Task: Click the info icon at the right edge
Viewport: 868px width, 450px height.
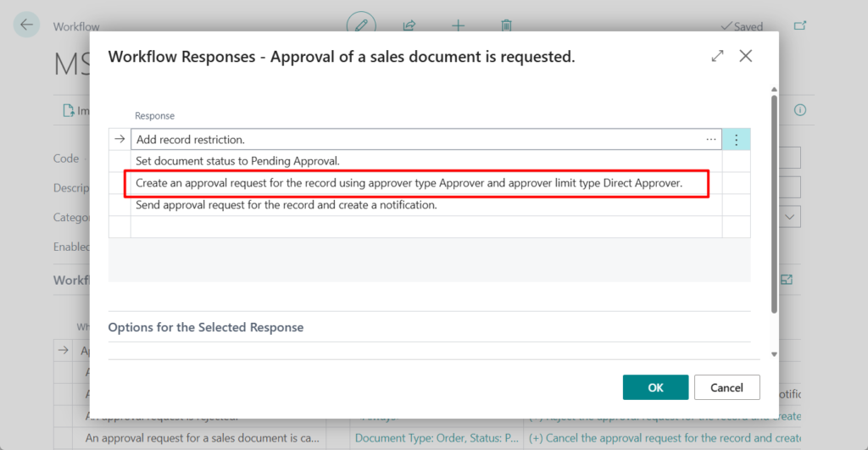Action: click(799, 110)
